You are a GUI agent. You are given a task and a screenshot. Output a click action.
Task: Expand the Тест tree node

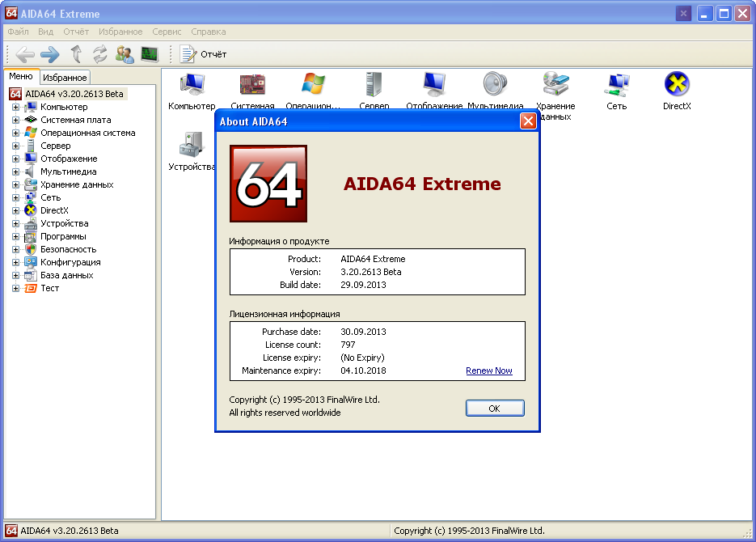point(15,288)
